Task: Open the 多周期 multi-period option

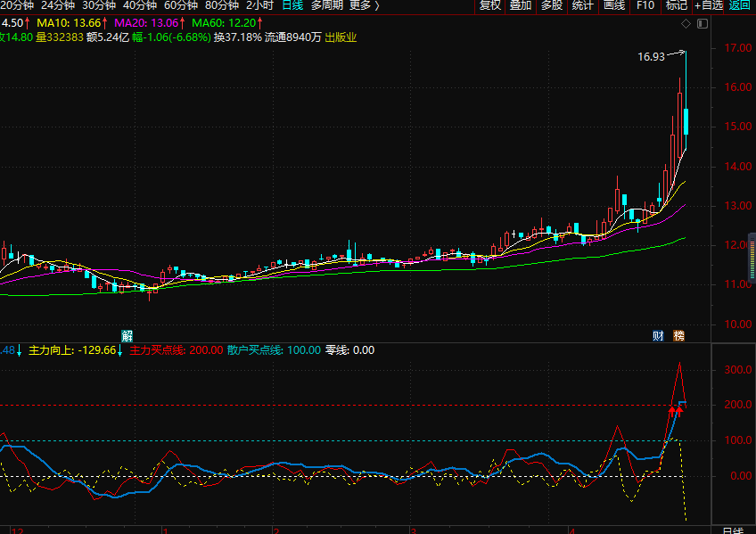Action: pyautogui.click(x=326, y=5)
